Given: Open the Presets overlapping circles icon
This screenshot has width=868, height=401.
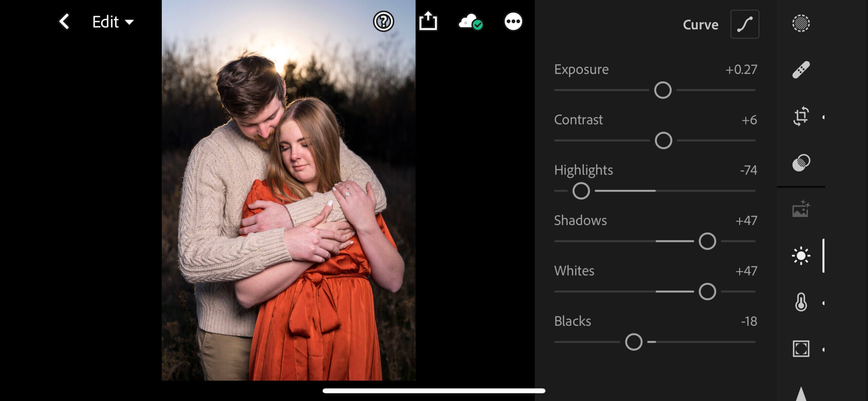Looking at the screenshot, I should tap(801, 163).
